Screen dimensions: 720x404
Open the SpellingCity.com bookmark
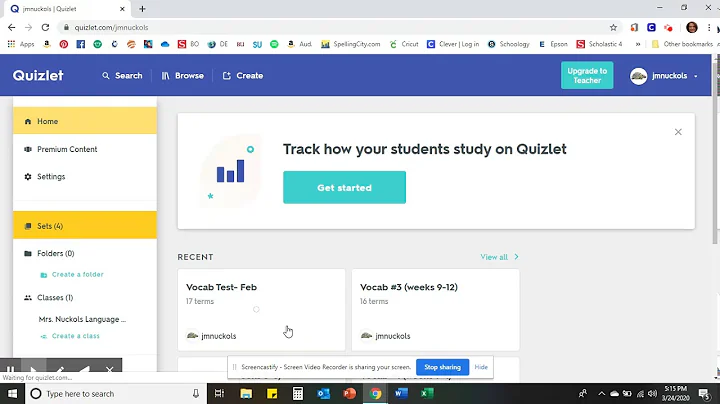351,44
